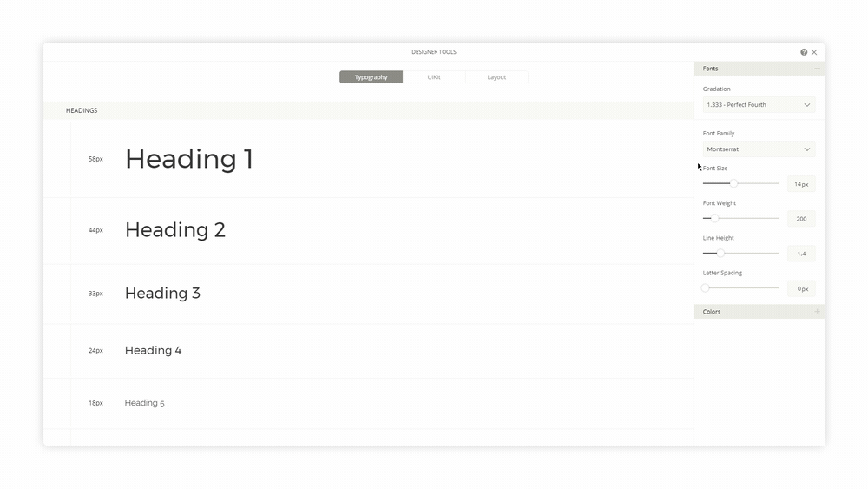Click the Font Weight slider handle
Screen dimensions: 868x489
(x=714, y=219)
